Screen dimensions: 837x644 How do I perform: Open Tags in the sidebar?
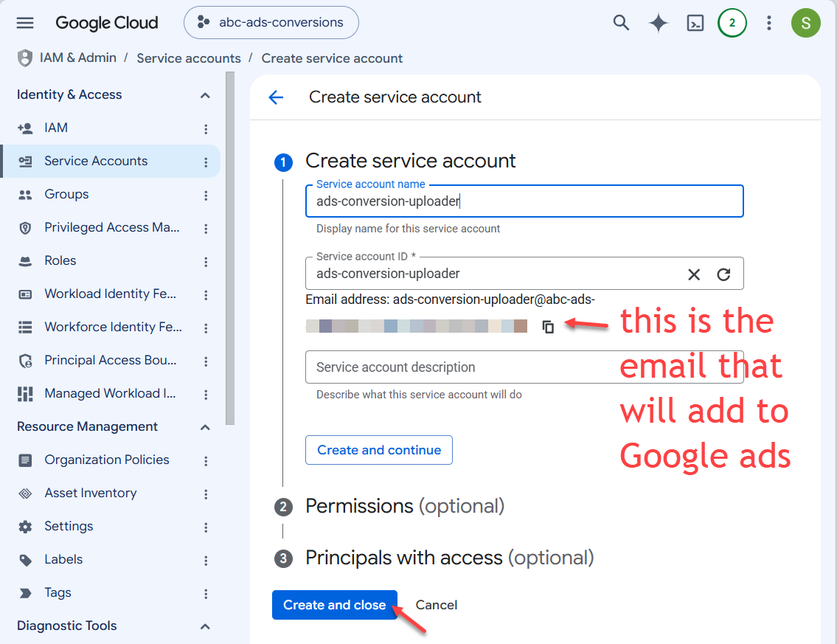coord(58,593)
